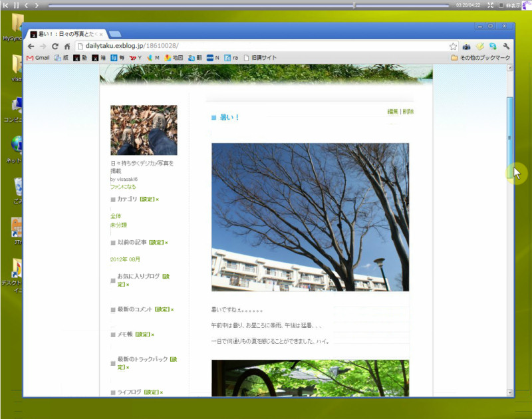Open the 箱 bookmark
Viewport: 532px width, 419px height.
click(98, 58)
